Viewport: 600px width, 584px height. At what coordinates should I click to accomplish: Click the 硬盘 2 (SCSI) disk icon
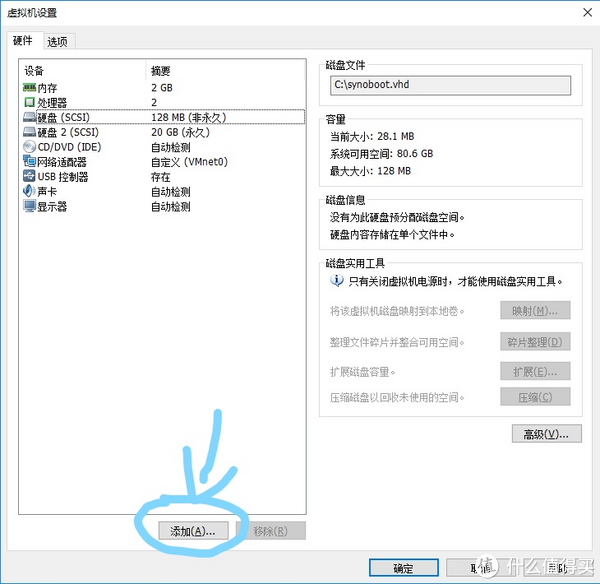coord(29,132)
